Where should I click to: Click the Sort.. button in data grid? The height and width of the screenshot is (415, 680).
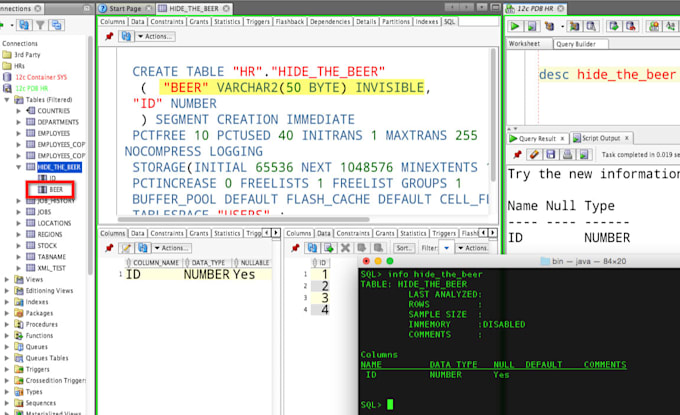403,248
